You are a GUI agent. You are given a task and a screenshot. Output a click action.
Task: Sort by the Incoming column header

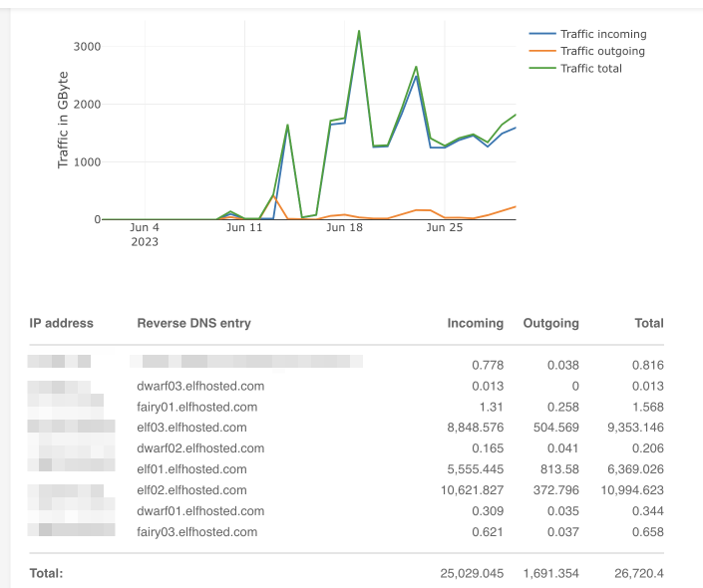point(475,323)
